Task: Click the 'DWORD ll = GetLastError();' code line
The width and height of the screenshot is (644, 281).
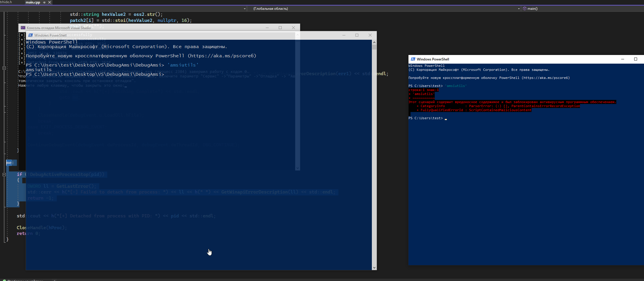Action: (62, 186)
